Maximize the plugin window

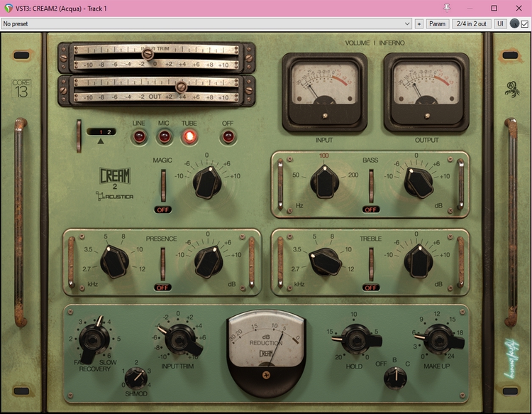(x=494, y=8)
